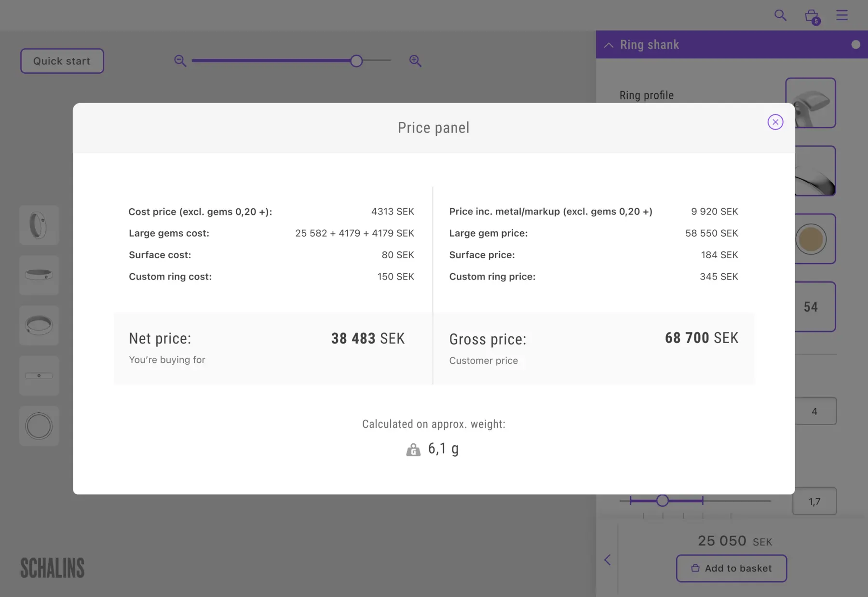Click the 1,7 width input field
The height and width of the screenshot is (597, 868).
(x=814, y=502)
